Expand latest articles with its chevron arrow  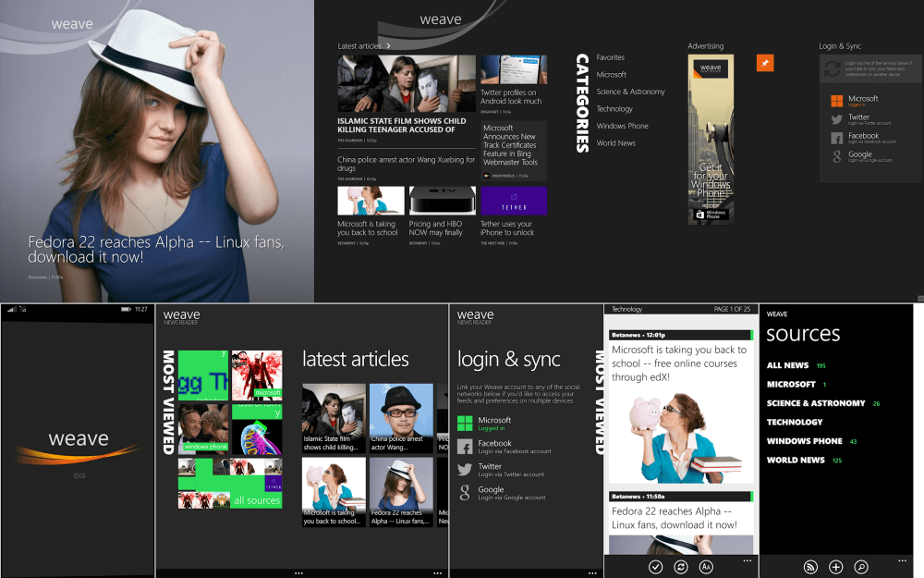click(388, 44)
